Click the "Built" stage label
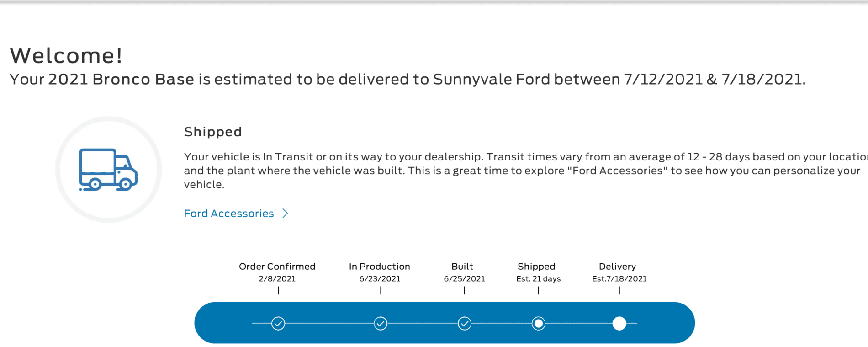The width and height of the screenshot is (868, 347). pyautogui.click(x=462, y=267)
